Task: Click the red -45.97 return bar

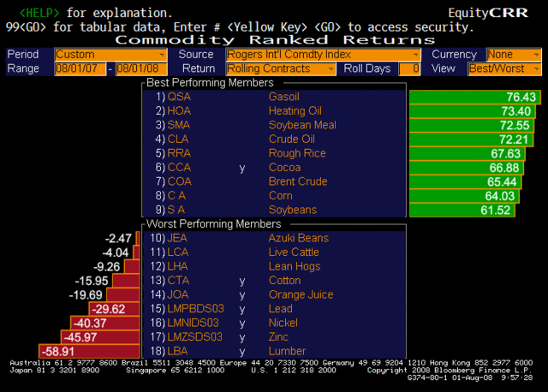Action: point(100,337)
